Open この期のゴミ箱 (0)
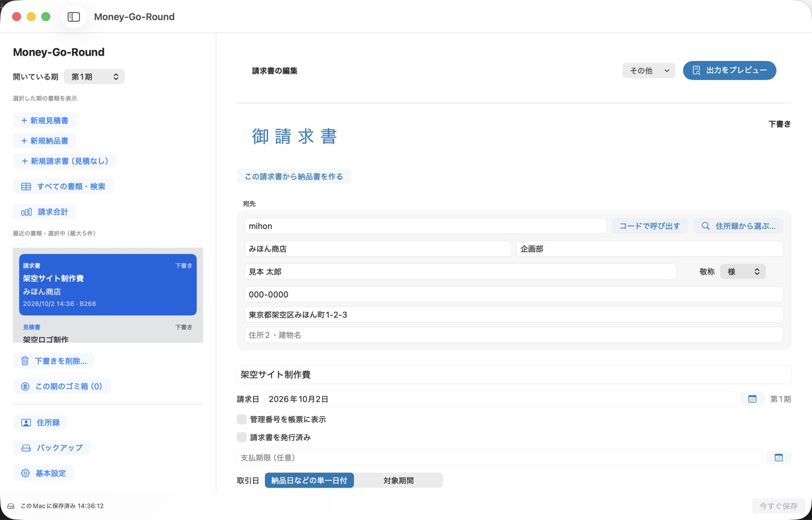The height and width of the screenshot is (520, 812). pyautogui.click(x=61, y=386)
